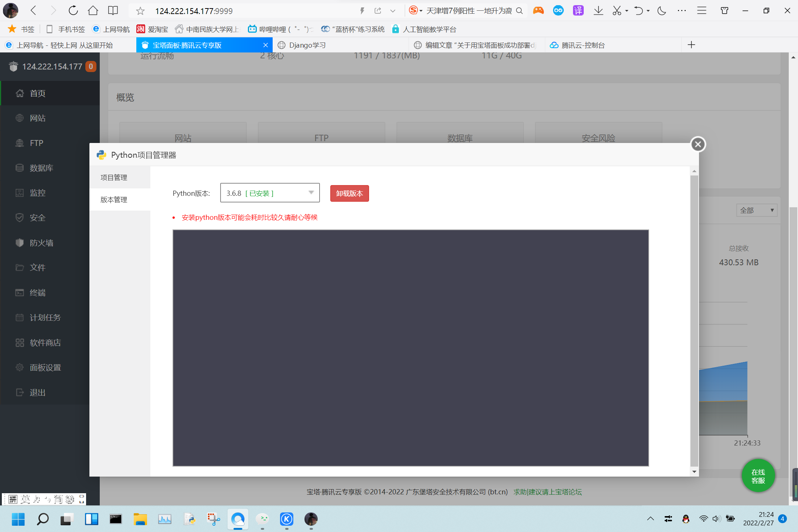Open the Windows Start button
The height and width of the screenshot is (532, 798).
(x=18, y=519)
